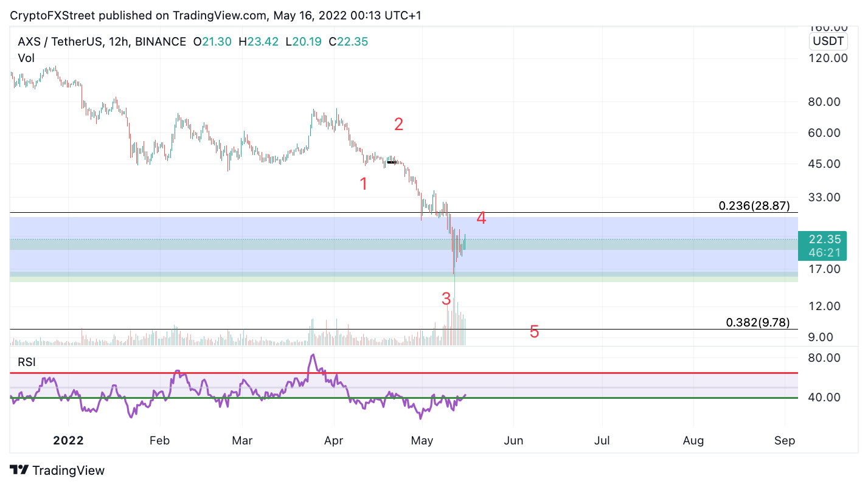Click the Apr month marker on time axis
This screenshot has height=487, width=868.
tap(334, 440)
